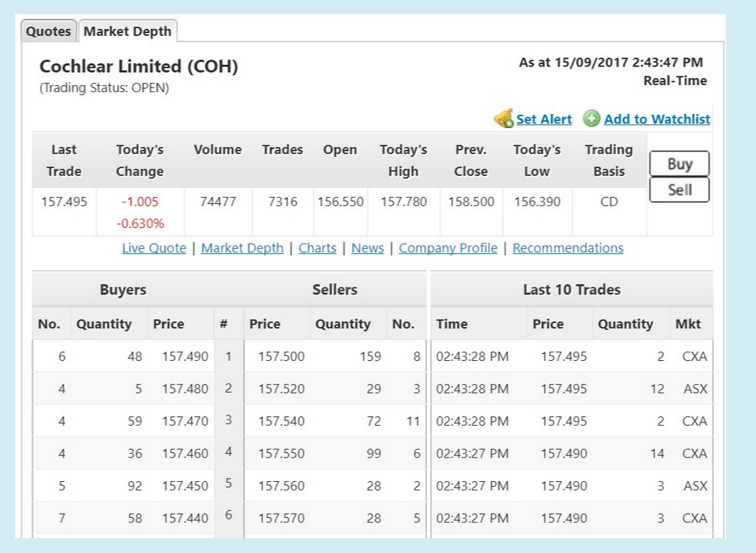Click the Last 10 Trades Time header
756x553 pixels.
coord(451,324)
